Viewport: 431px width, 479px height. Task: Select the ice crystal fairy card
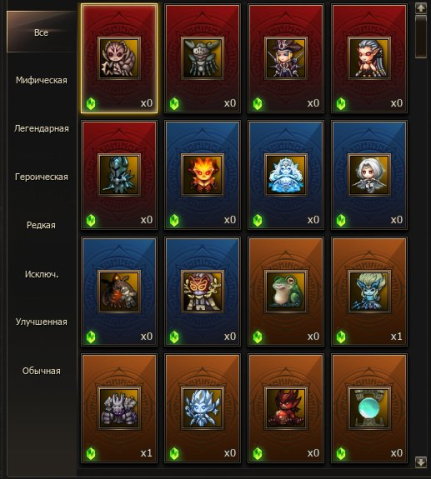pos(202,408)
